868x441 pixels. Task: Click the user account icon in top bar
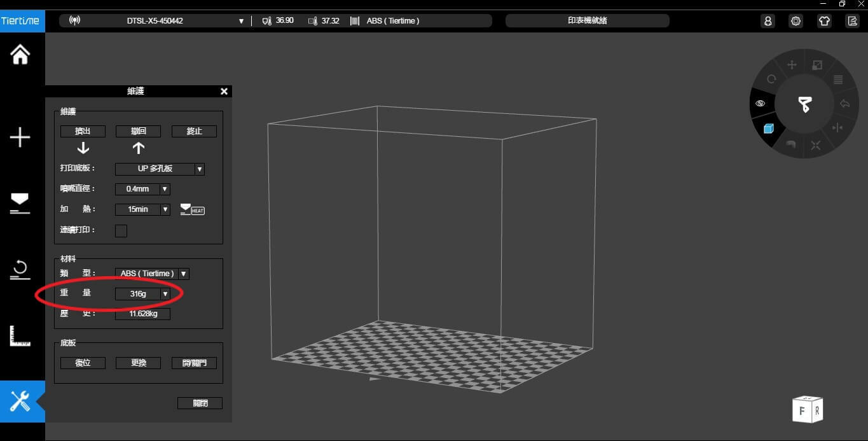tap(768, 21)
